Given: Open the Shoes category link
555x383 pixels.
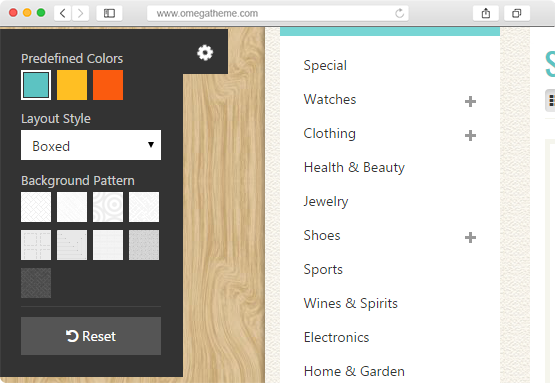Looking at the screenshot, I should pos(322,235).
